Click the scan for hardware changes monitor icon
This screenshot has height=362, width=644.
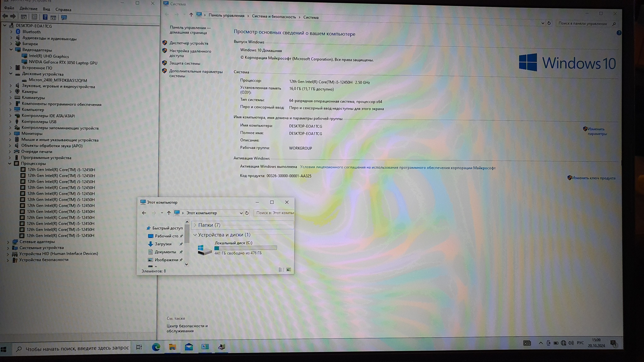(x=64, y=17)
